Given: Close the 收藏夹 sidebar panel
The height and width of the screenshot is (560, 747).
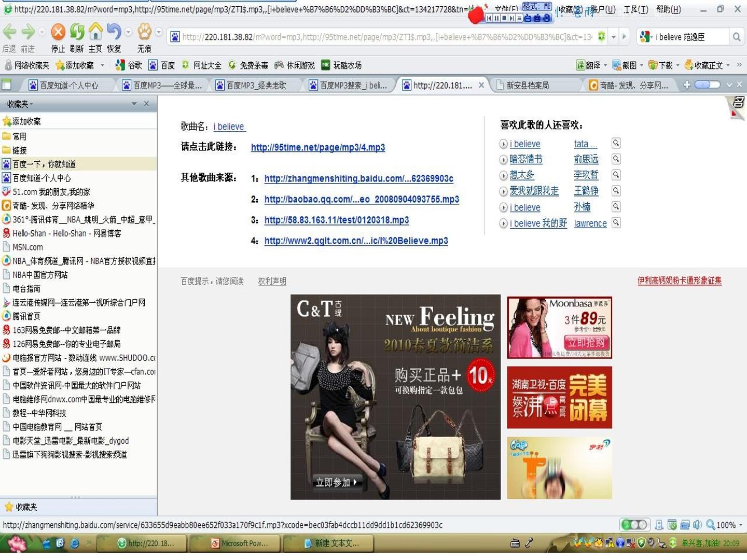Looking at the screenshot, I should point(146,104).
